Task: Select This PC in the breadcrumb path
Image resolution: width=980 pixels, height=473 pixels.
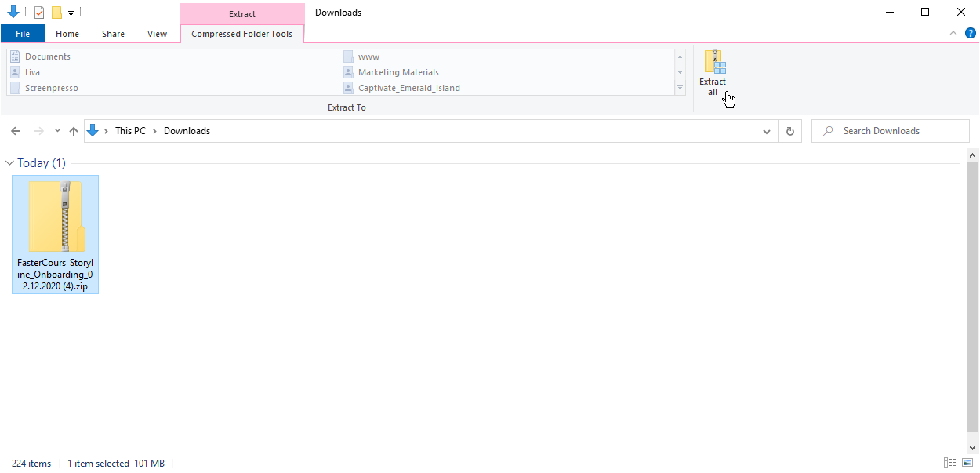Action: pyautogui.click(x=130, y=131)
